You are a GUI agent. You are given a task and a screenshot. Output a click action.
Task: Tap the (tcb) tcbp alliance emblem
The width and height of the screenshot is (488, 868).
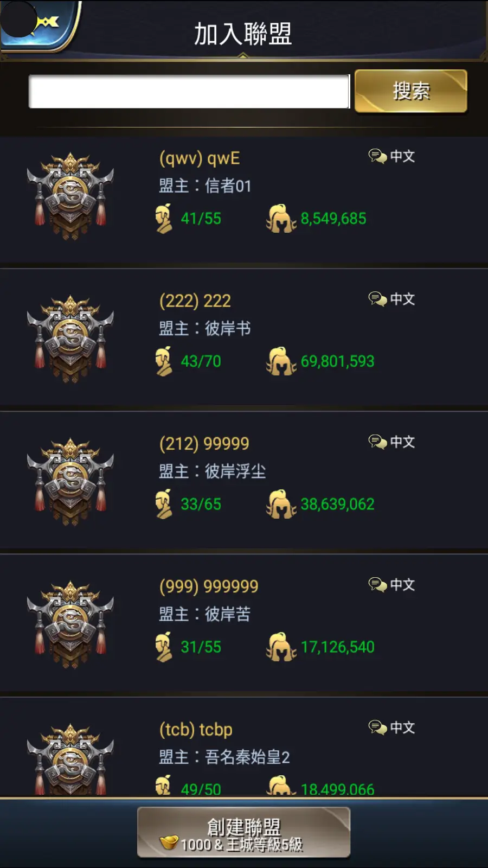tap(70, 759)
